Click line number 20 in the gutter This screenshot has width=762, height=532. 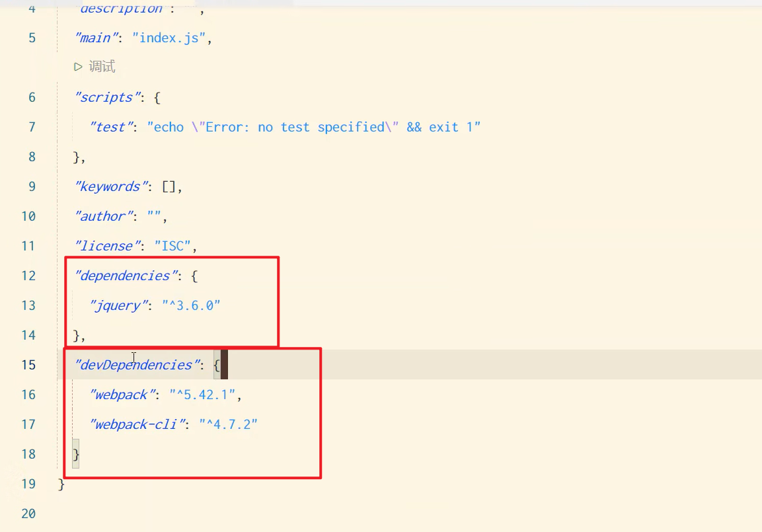[x=28, y=513]
